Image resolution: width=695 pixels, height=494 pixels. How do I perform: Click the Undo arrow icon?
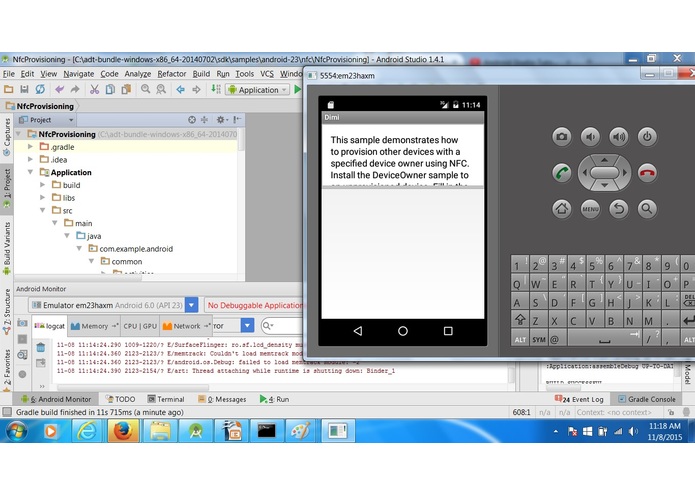point(59,89)
